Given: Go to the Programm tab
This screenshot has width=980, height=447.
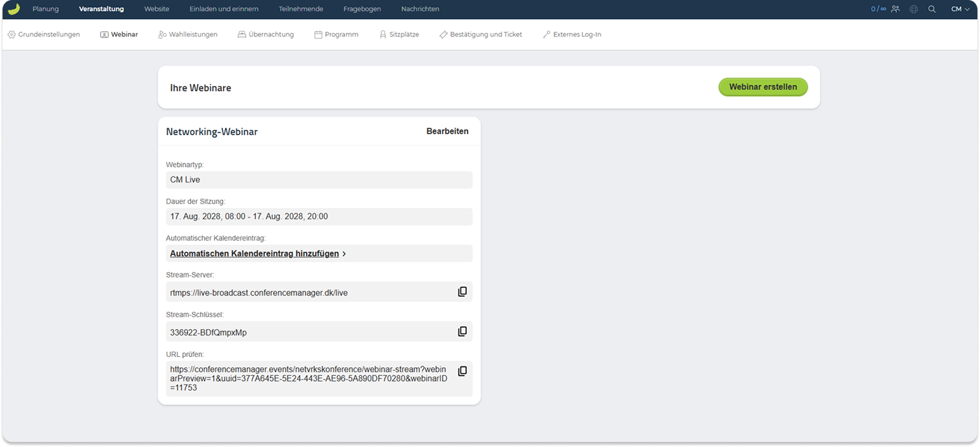Looking at the screenshot, I should 336,34.
